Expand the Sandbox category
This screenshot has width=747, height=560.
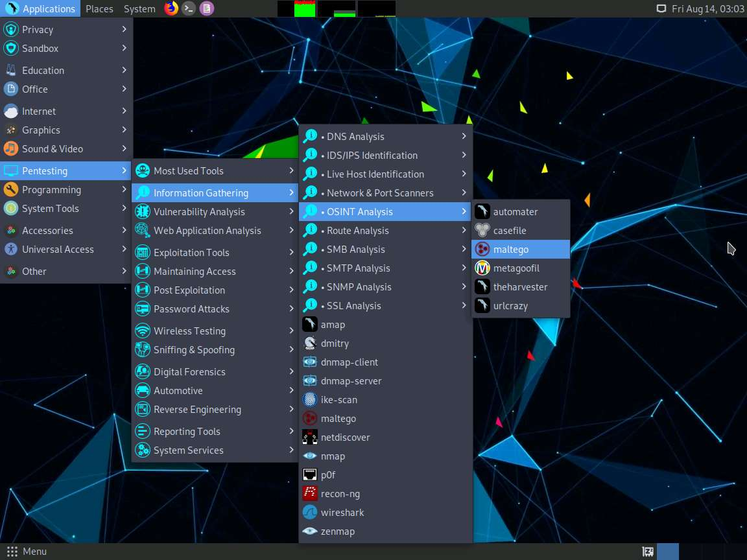coord(65,49)
